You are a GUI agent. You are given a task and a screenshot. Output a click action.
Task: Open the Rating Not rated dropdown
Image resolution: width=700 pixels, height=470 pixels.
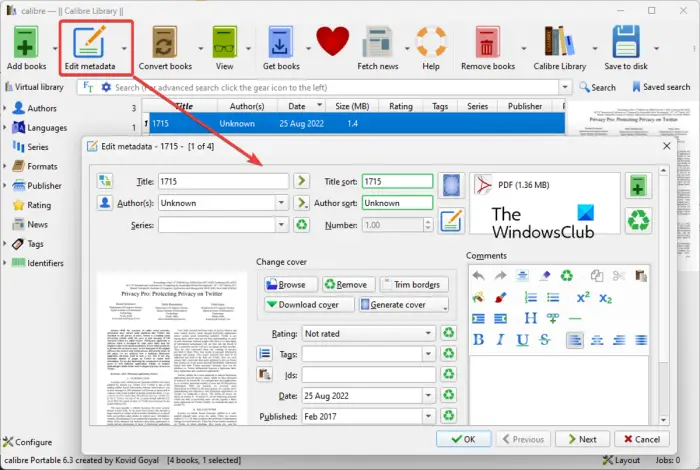368,333
